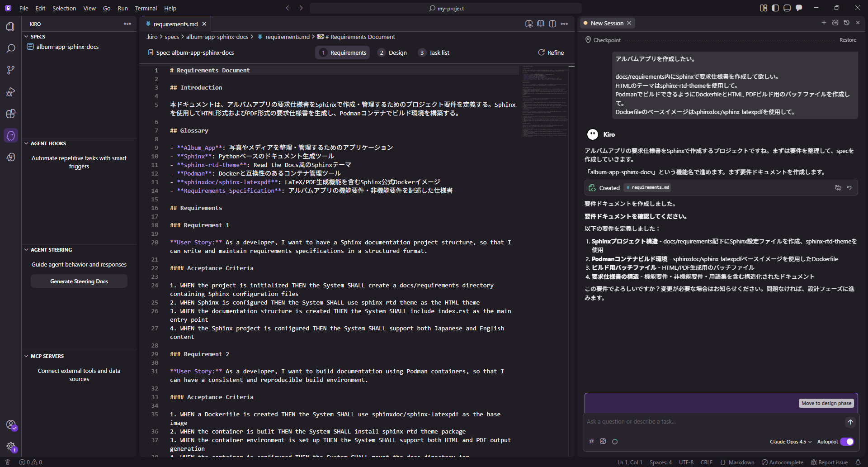This screenshot has height=467, width=868.
Task: Open Run and Debug view
Action: pyautogui.click(x=10, y=92)
